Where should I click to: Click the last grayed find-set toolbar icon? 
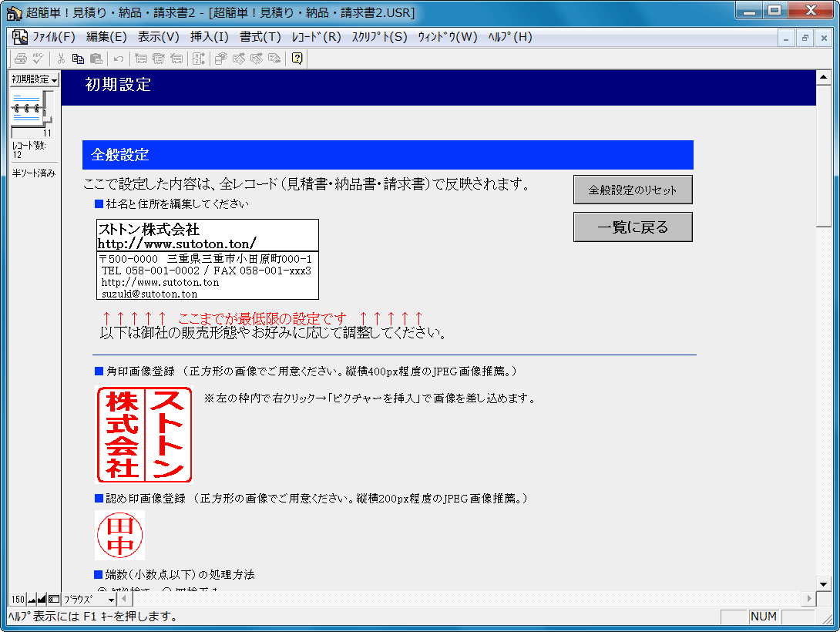tap(274, 59)
